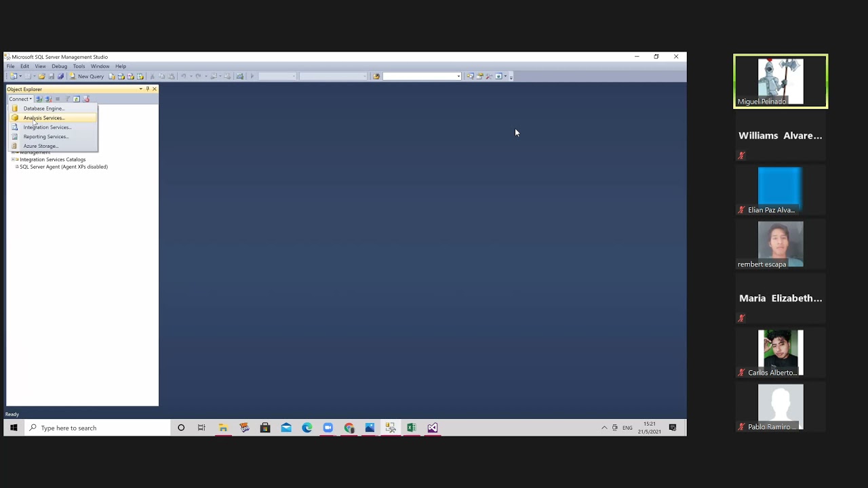868x488 pixels.
Task: Select Reporting Services from Connect menu
Action: [x=54, y=137]
